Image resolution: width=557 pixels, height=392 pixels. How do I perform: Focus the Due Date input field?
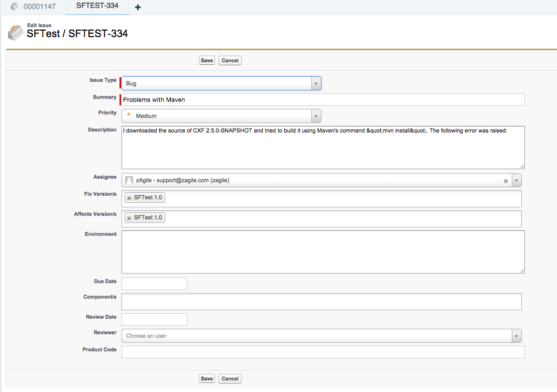(155, 284)
